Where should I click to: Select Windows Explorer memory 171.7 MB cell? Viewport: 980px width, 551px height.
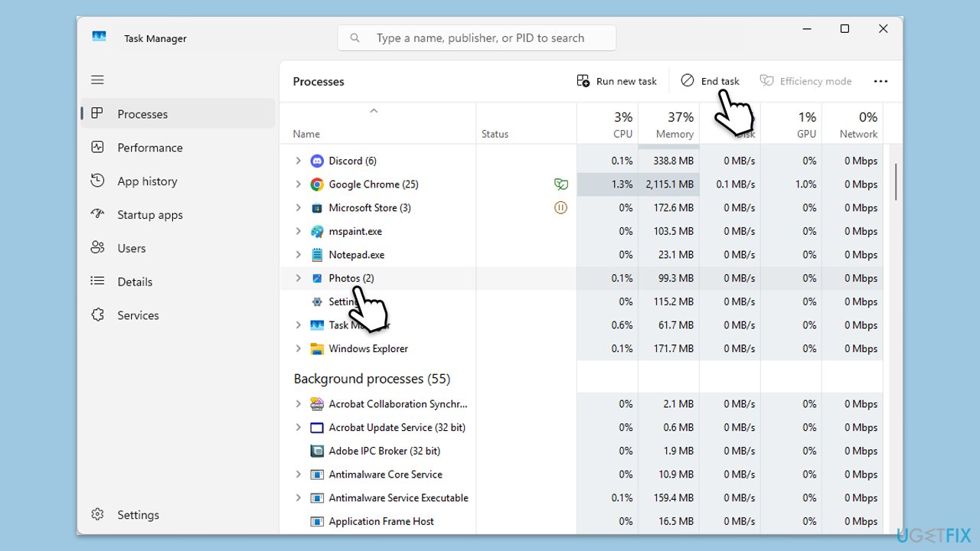pyautogui.click(x=668, y=349)
